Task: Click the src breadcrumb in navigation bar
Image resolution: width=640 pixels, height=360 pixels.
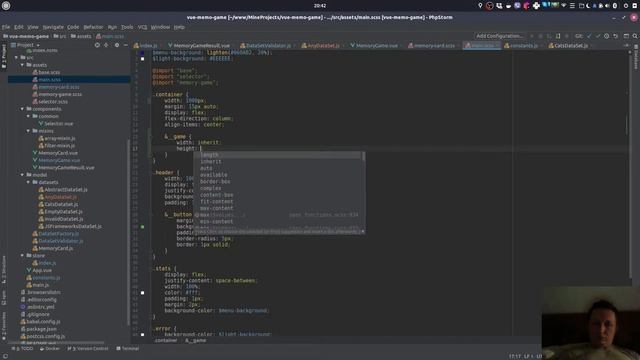Action: coord(60,36)
